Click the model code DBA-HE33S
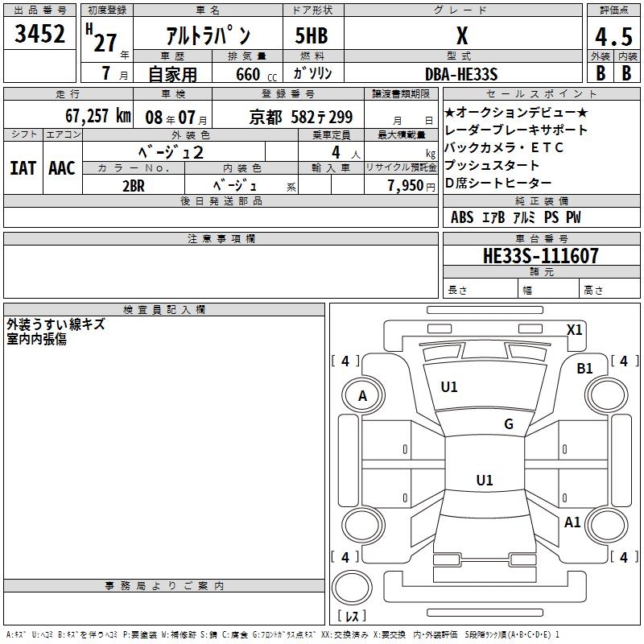Viewport: 644px width, 644px height. click(461, 74)
